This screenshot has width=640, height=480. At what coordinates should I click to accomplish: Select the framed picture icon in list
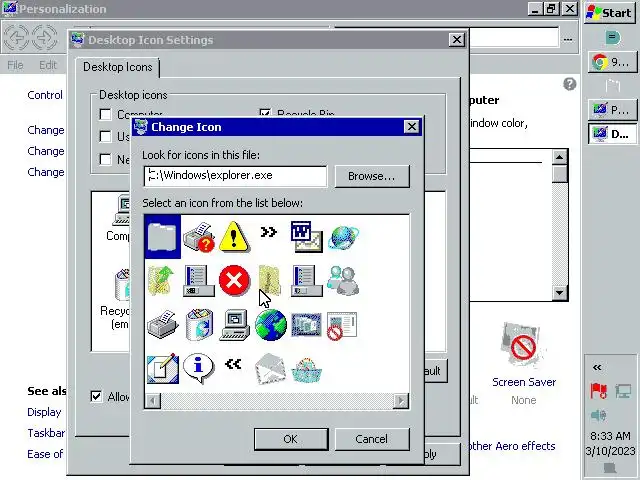tap(306, 325)
